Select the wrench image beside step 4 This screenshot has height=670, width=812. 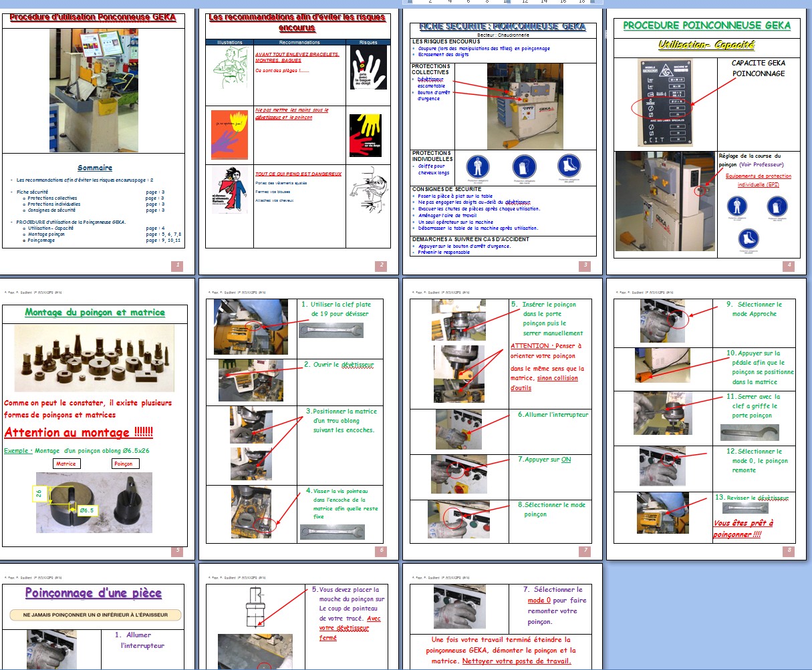click(332, 532)
